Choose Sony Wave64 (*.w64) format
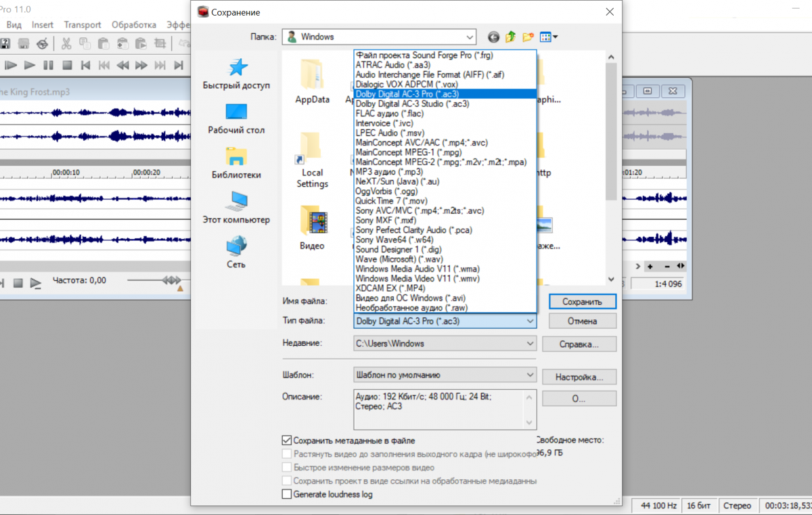This screenshot has height=515, width=812. click(x=445, y=240)
